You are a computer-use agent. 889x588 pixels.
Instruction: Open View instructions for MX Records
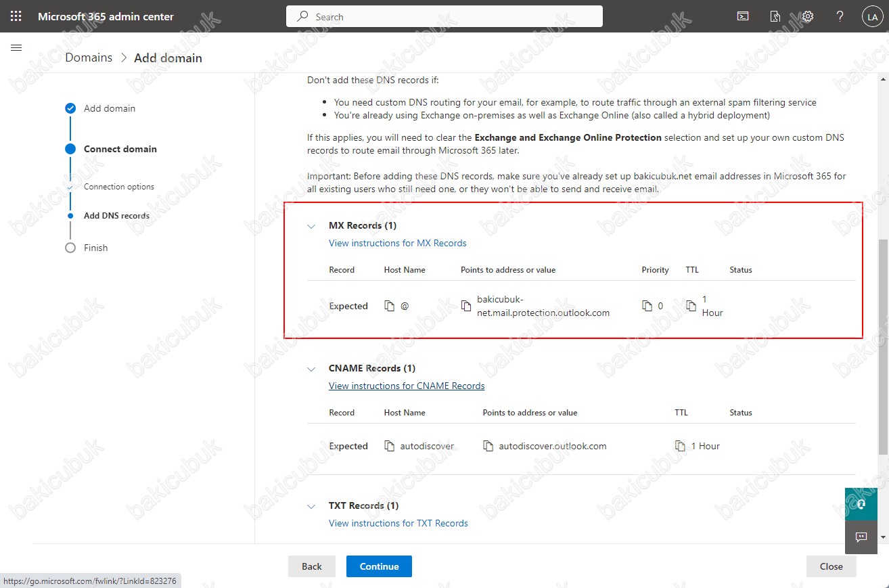[x=398, y=243]
